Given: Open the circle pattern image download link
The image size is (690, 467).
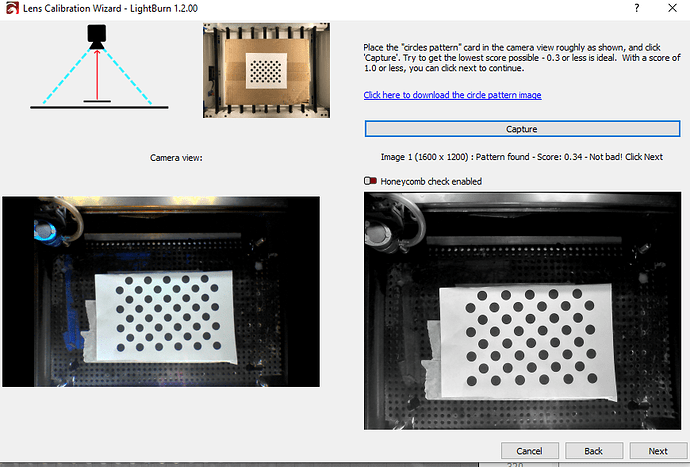Looking at the screenshot, I should [x=452, y=95].
